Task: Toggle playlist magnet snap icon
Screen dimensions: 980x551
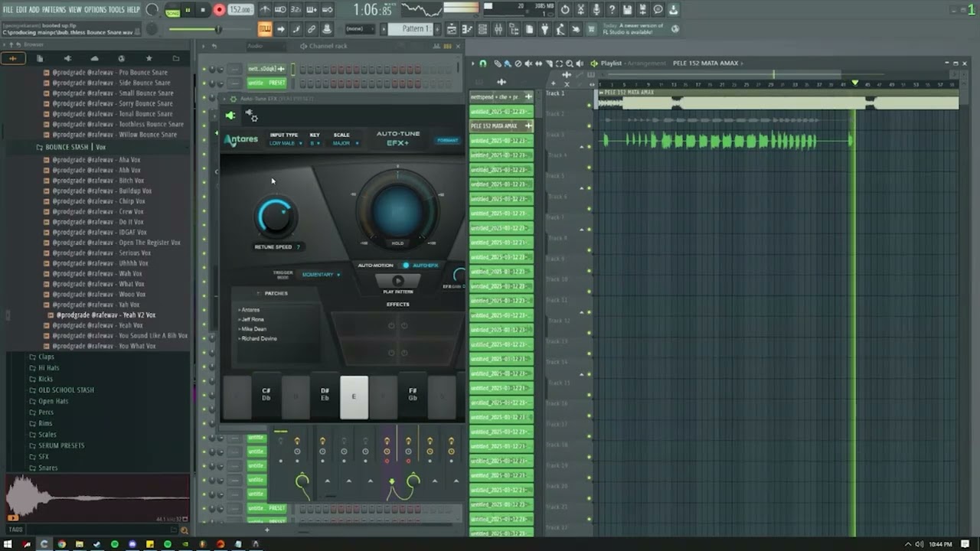Action: (483, 64)
